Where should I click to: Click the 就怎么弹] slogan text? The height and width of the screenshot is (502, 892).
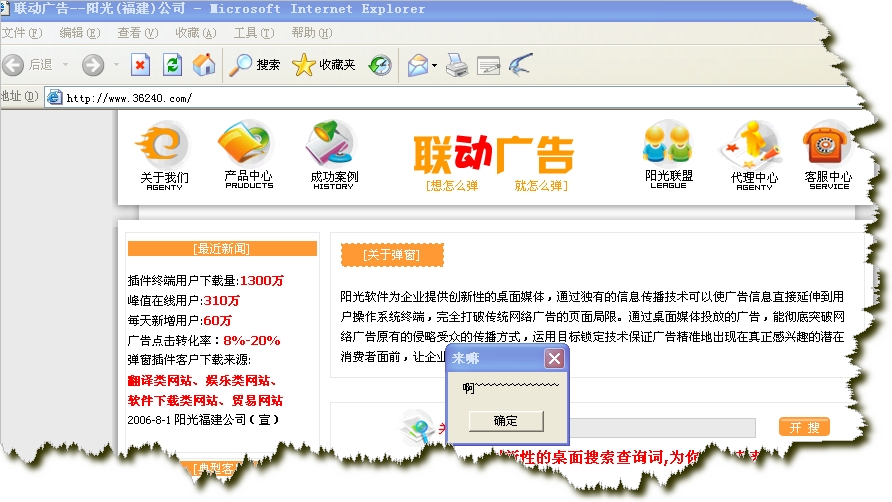pyautogui.click(x=540, y=186)
